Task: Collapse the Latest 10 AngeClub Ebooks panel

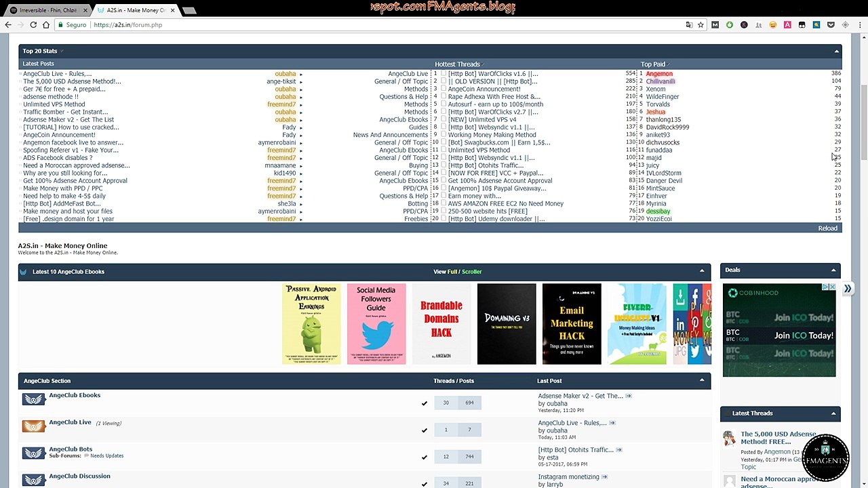Action: [702, 271]
